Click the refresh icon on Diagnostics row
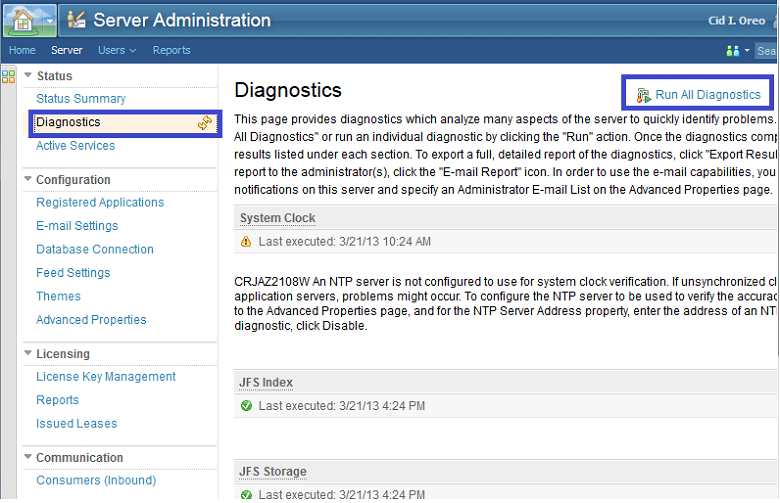Viewport: 780px width, 503px height. [x=205, y=123]
